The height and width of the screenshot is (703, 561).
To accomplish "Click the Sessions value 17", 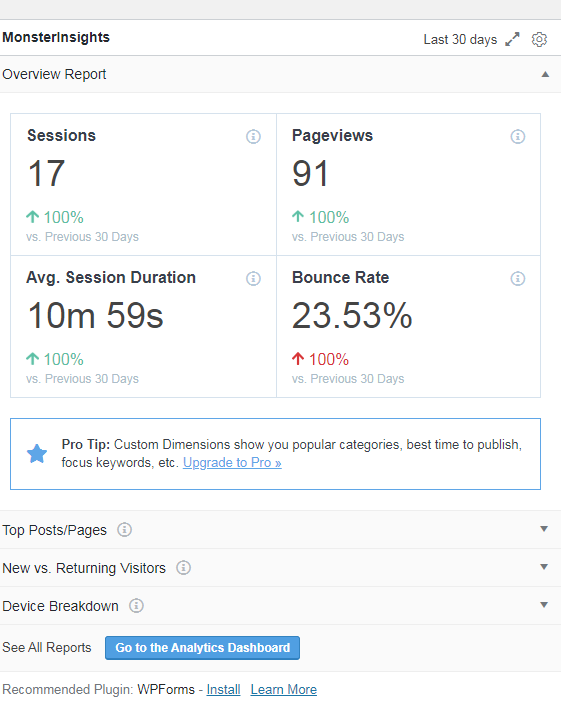I will pyautogui.click(x=47, y=174).
